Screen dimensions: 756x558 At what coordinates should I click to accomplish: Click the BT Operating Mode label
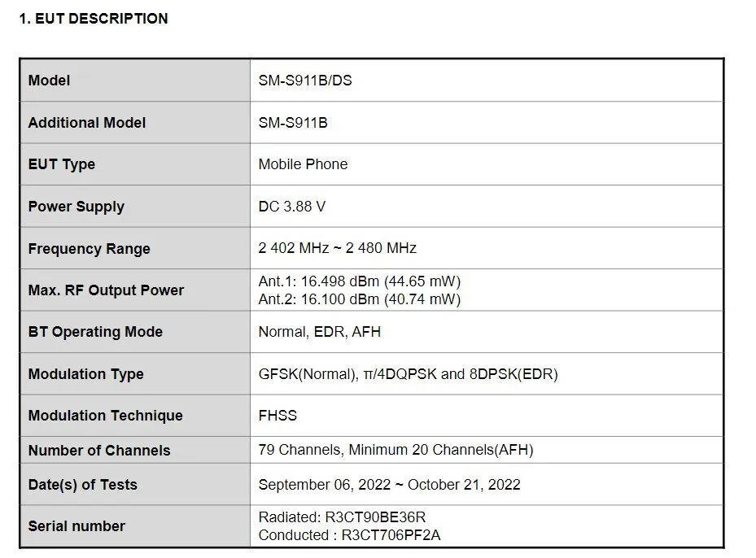[95, 332]
